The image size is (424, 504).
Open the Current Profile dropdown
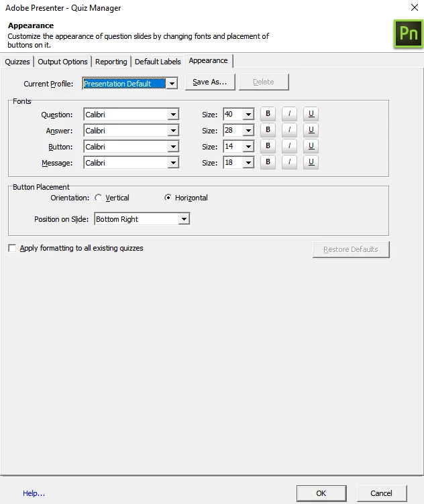(130, 84)
